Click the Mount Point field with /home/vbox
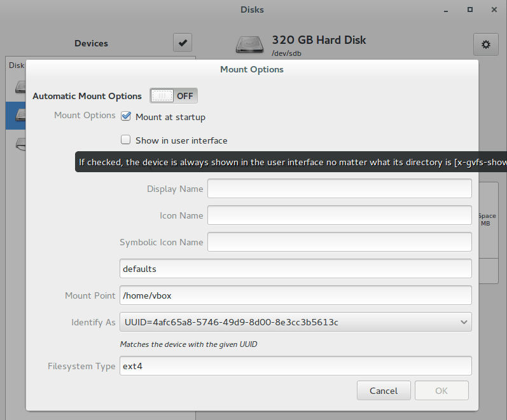The width and height of the screenshot is (507, 420). [296, 295]
